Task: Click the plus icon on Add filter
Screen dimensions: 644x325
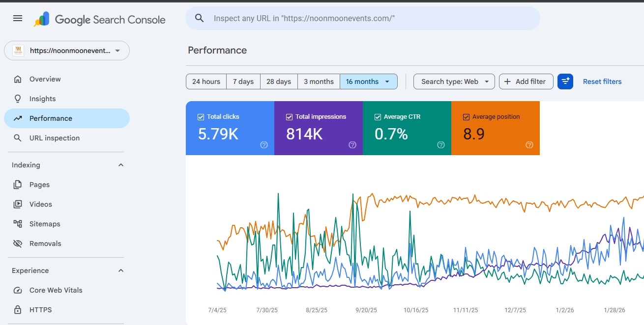Action: click(508, 81)
